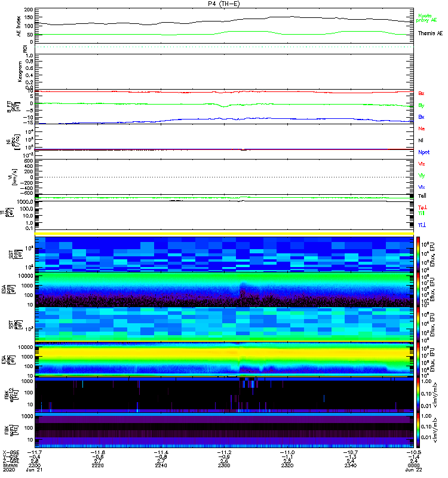This screenshot has width=448, height=478.
Task: Pick the black Ni density legend label
Action: tap(421, 140)
